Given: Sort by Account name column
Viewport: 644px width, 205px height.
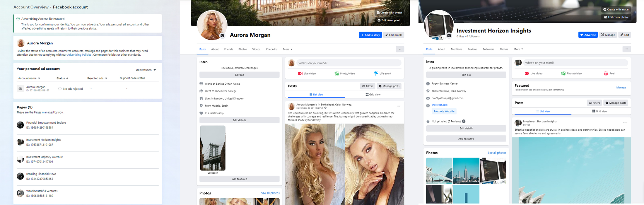Looking at the screenshot, I should (x=29, y=78).
